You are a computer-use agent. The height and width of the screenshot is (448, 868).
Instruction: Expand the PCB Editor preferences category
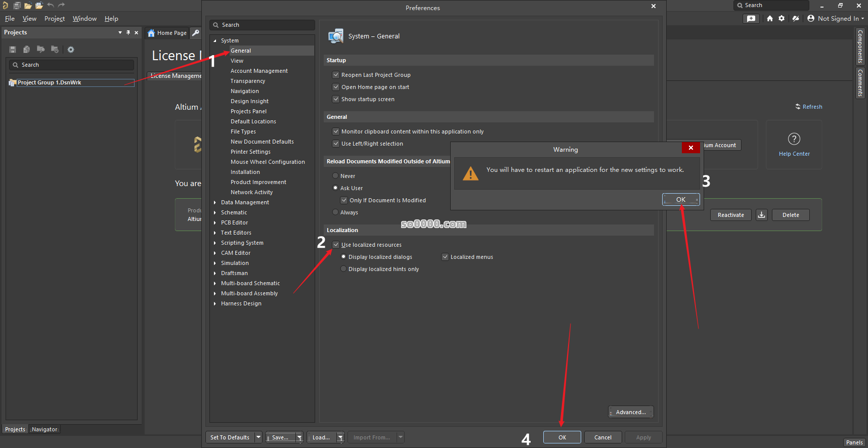(215, 222)
